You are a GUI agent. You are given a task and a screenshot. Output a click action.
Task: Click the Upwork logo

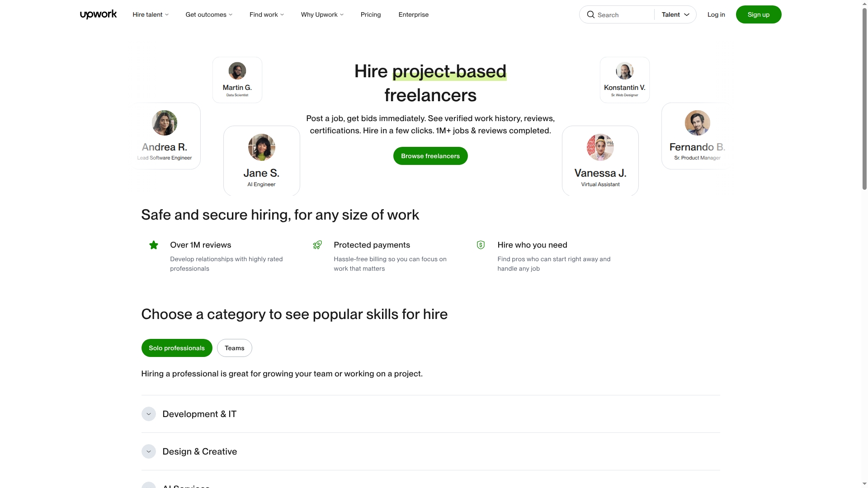98,14
